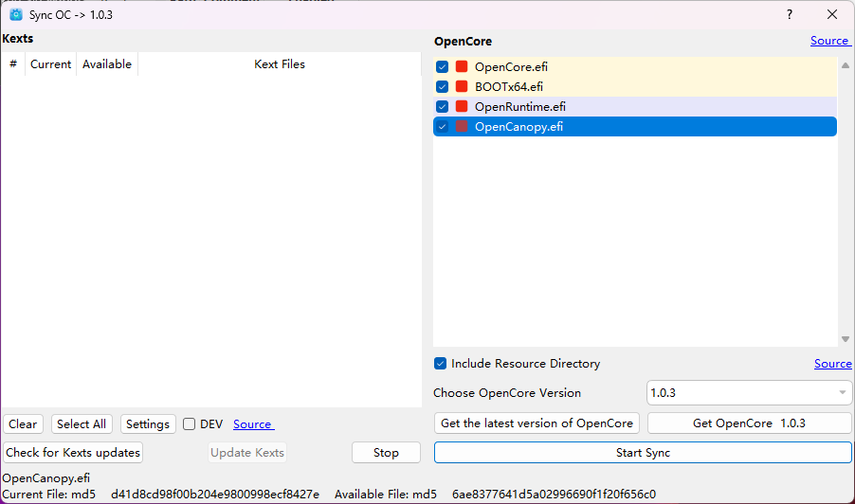Screen dimensions: 855x504
Task: Click the question mark help button
Action: (x=790, y=15)
